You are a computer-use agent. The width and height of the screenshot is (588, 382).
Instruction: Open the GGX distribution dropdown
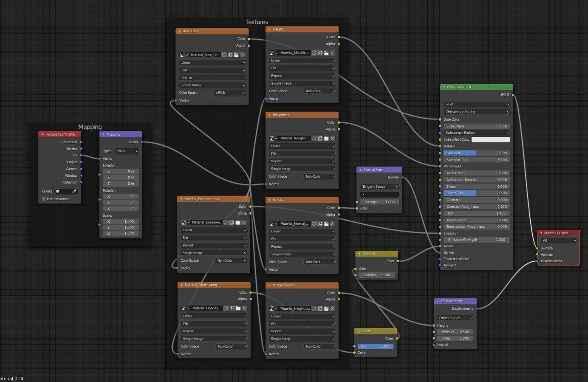[x=476, y=104]
